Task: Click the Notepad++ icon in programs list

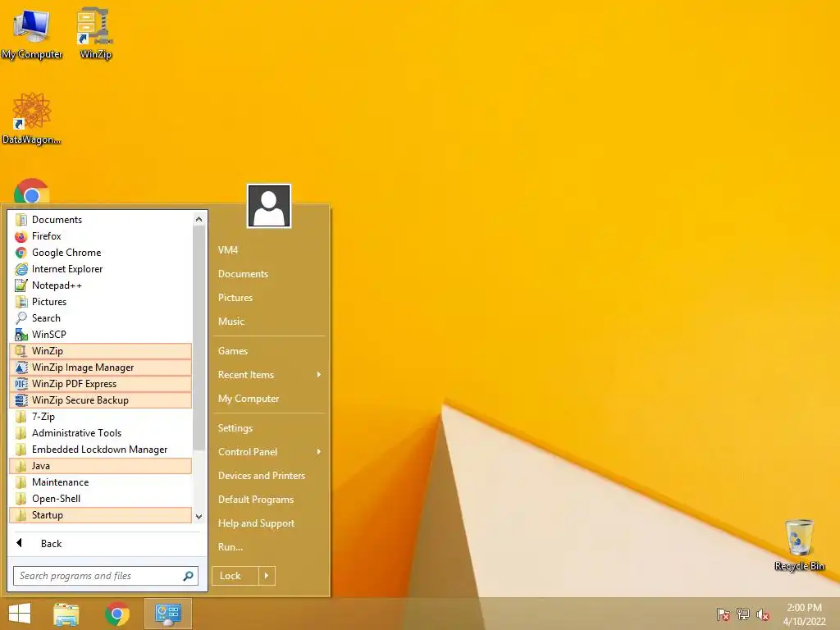Action: coord(21,285)
